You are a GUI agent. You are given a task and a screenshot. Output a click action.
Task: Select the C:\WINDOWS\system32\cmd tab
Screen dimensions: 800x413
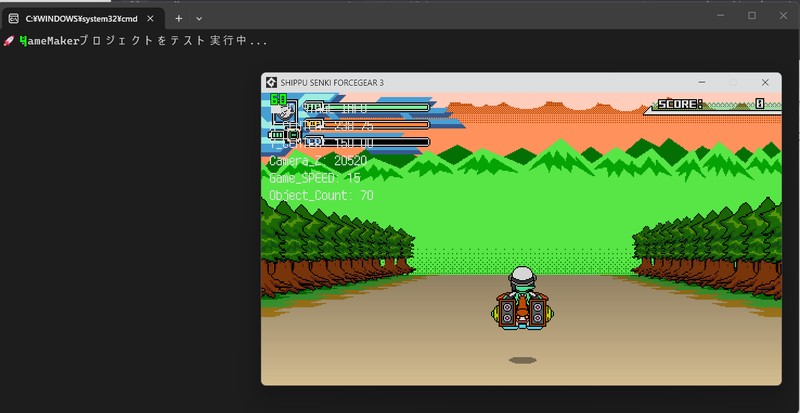coord(82,19)
